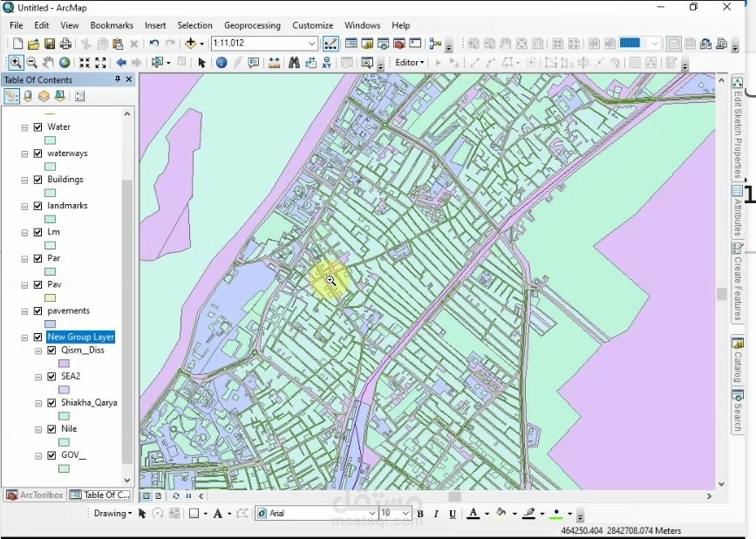The image size is (756, 539).
Task: Open the Geoprocessing menu
Action: click(252, 25)
